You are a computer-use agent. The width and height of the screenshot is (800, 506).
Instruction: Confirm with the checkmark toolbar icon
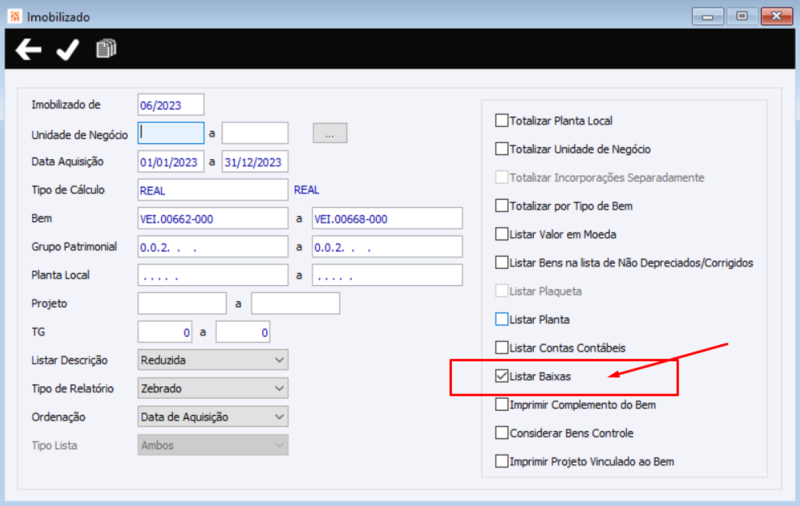coord(67,49)
